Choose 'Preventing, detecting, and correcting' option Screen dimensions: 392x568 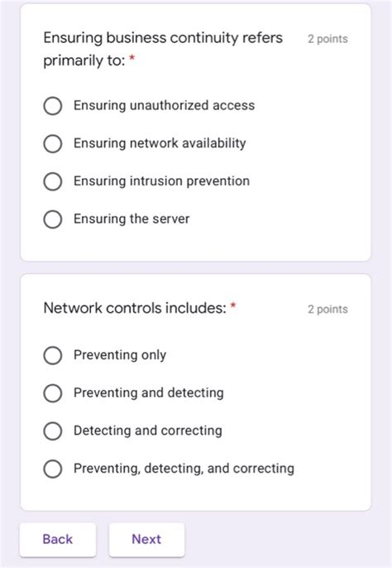[53, 469]
